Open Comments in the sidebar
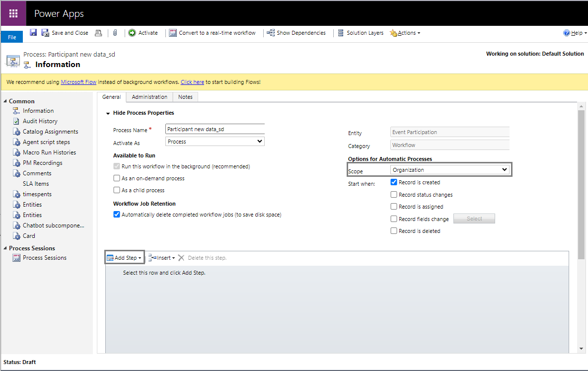Image resolution: width=588 pixels, height=371 pixels. pos(37,173)
